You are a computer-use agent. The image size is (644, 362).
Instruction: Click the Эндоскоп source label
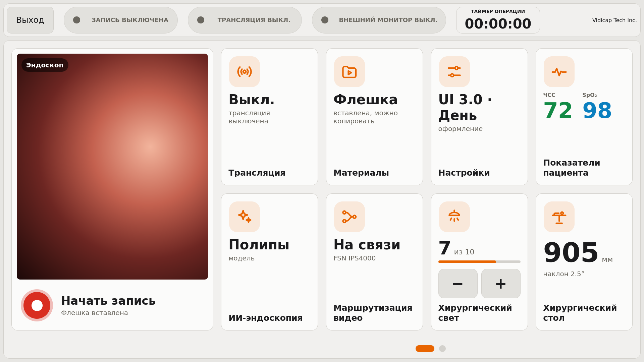[x=45, y=65]
